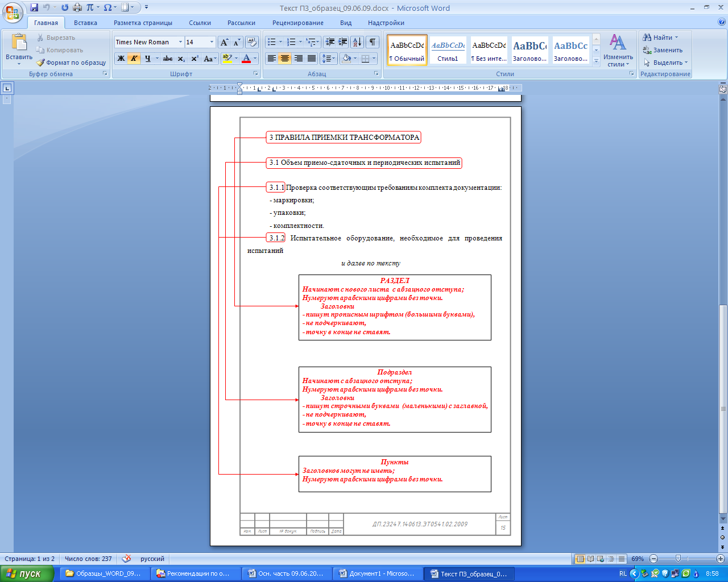Screen dimensions: 728x582
Task: Switch to Print Layout view
Action: pyautogui.click(x=580, y=559)
